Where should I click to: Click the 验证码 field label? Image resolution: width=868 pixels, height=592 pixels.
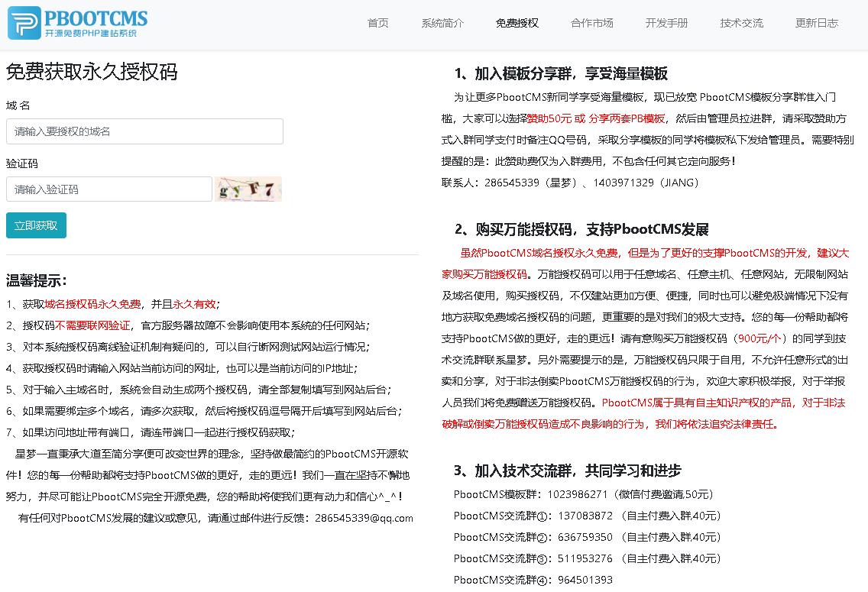coord(22,163)
